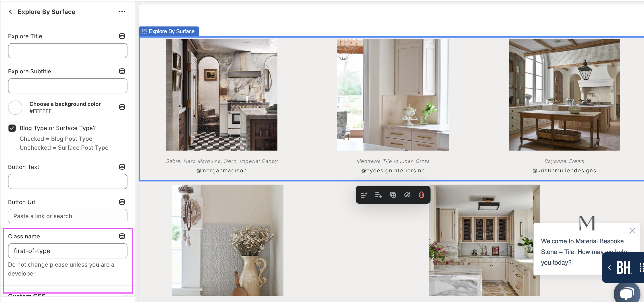Click dynamic source icon for Button Text

tap(122, 167)
